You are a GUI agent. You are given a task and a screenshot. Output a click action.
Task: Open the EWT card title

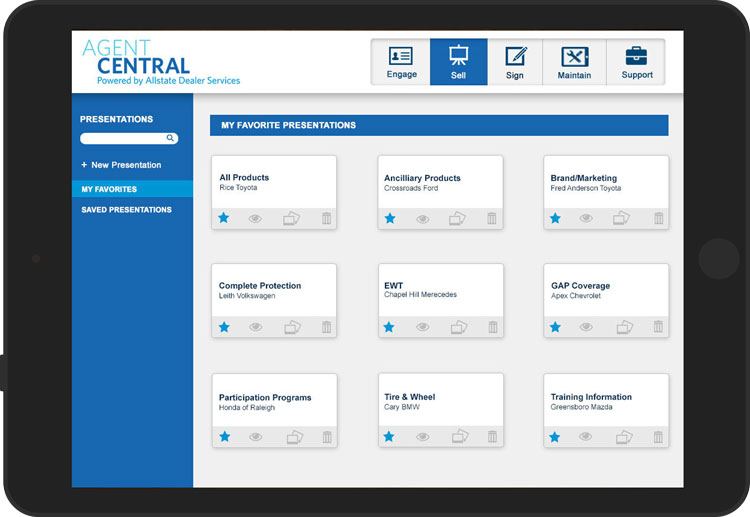pyautogui.click(x=393, y=286)
